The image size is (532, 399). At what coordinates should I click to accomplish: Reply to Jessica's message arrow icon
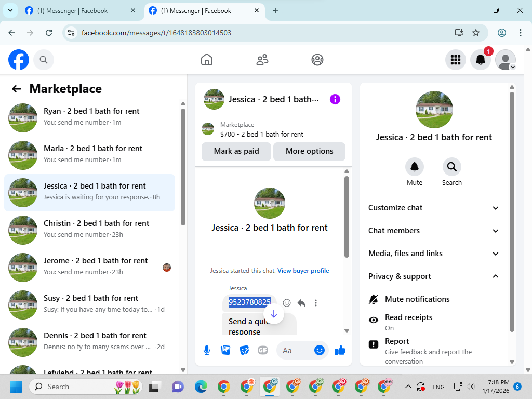coord(301,303)
